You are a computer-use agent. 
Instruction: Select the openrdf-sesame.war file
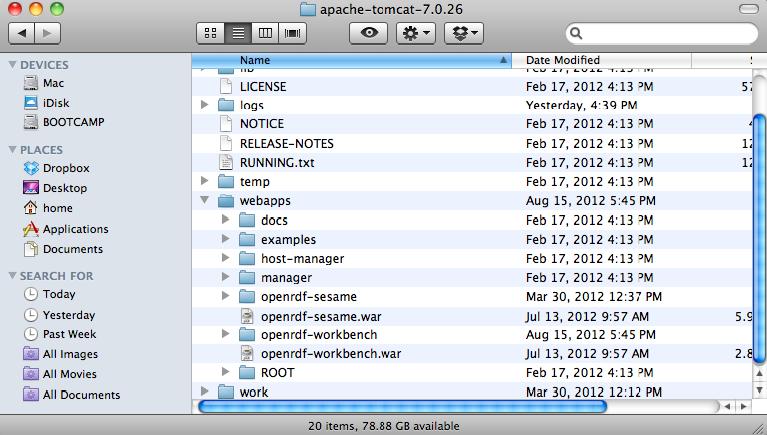click(321, 317)
